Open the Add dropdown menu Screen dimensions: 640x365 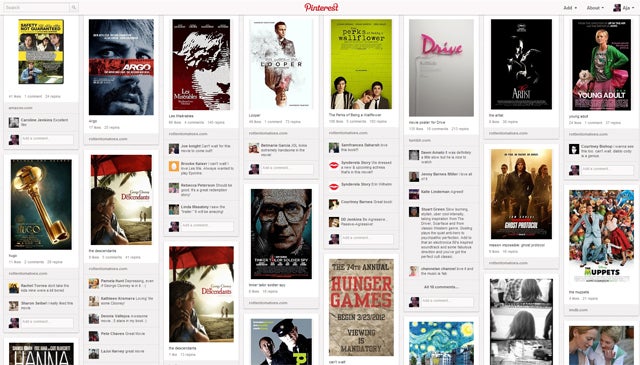(x=570, y=8)
